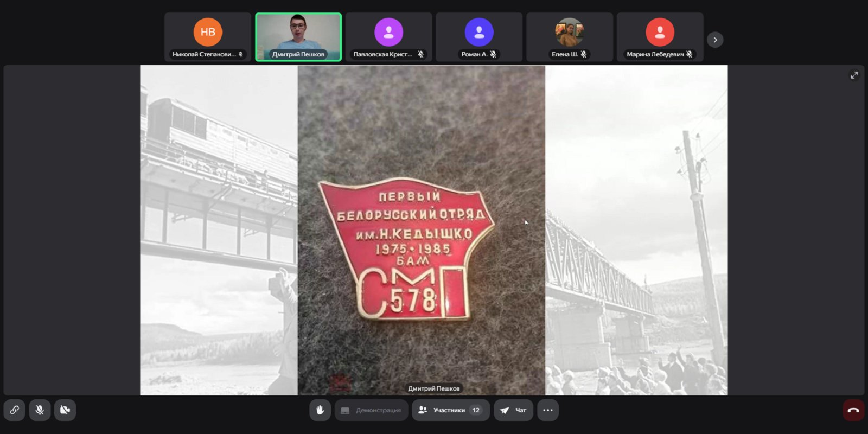Show next participants with right arrow
This screenshot has width=868, height=434.
click(715, 40)
